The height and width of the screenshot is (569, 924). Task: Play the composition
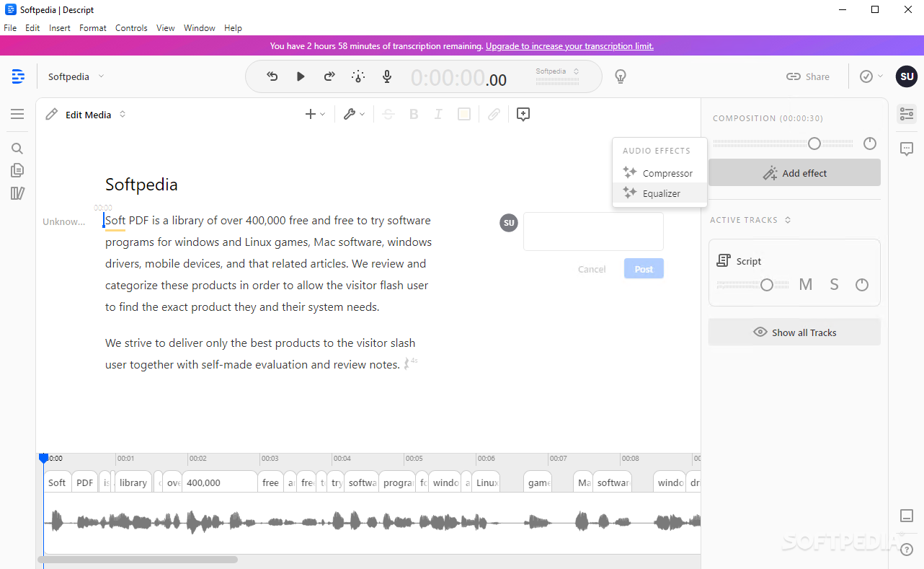coord(301,76)
